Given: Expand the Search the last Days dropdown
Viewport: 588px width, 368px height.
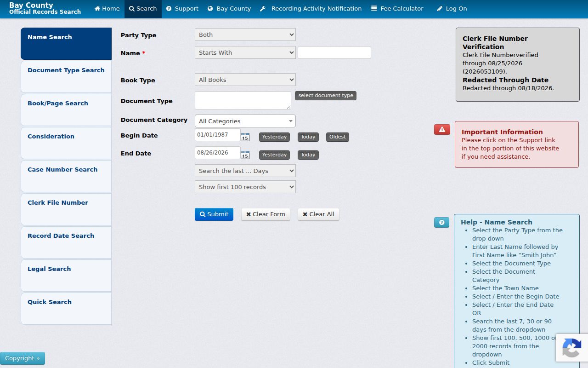Looking at the screenshot, I should click(245, 171).
